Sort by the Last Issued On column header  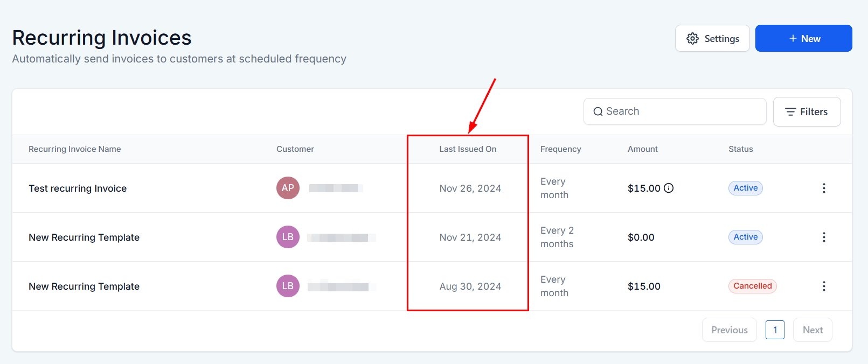point(468,149)
